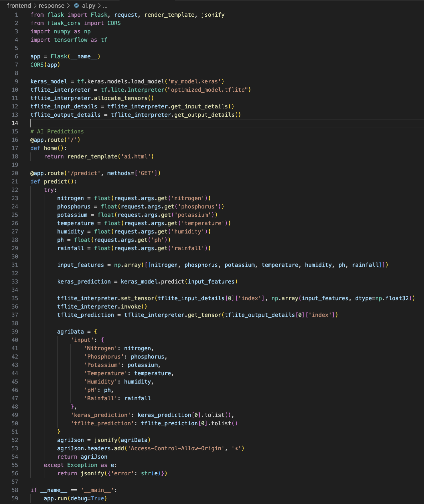Viewport: 424px width, 504px height.
Task: Click the 'predict' function name on line 21
Action: click(55, 181)
